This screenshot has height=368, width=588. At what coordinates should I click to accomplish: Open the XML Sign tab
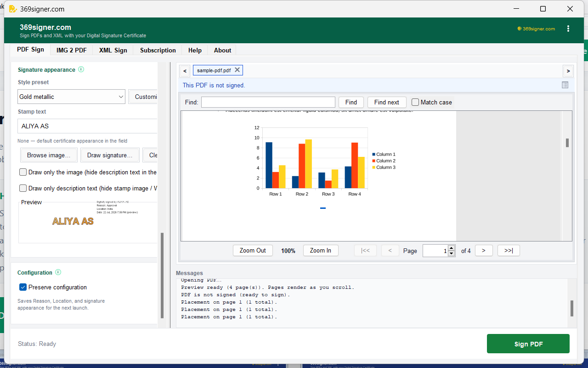(x=113, y=50)
